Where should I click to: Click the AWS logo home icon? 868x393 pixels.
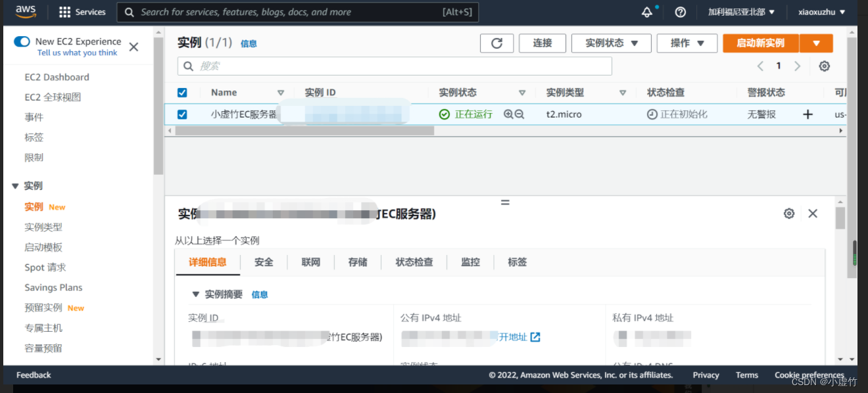click(26, 11)
